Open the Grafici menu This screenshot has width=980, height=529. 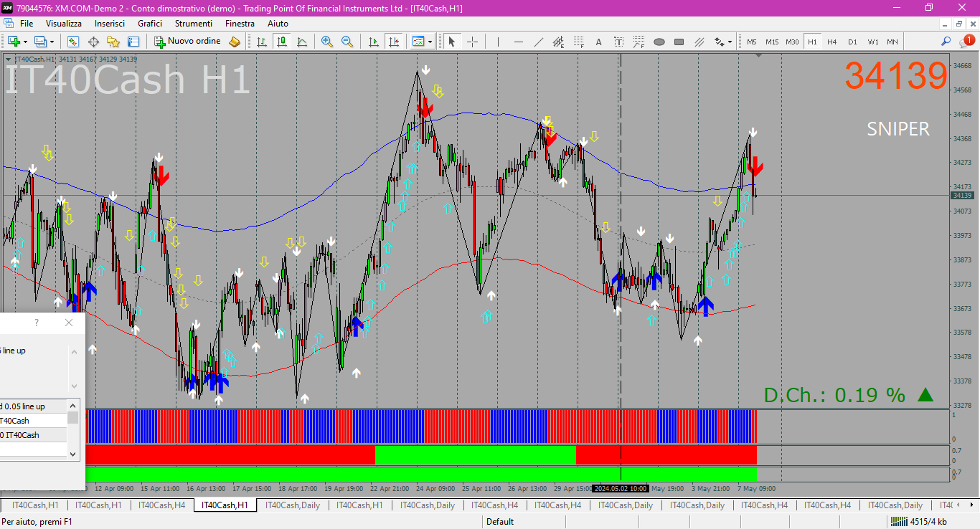pyautogui.click(x=150, y=24)
